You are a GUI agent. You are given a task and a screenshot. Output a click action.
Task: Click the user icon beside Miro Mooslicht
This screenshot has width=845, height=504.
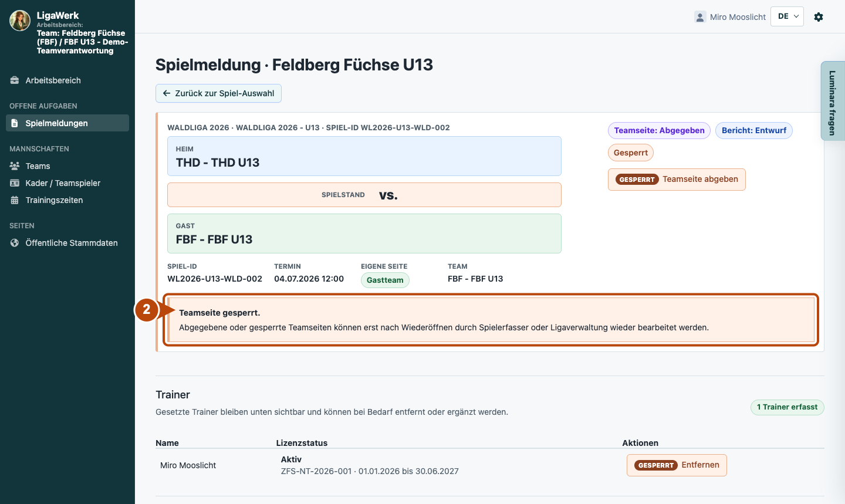point(700,17)
